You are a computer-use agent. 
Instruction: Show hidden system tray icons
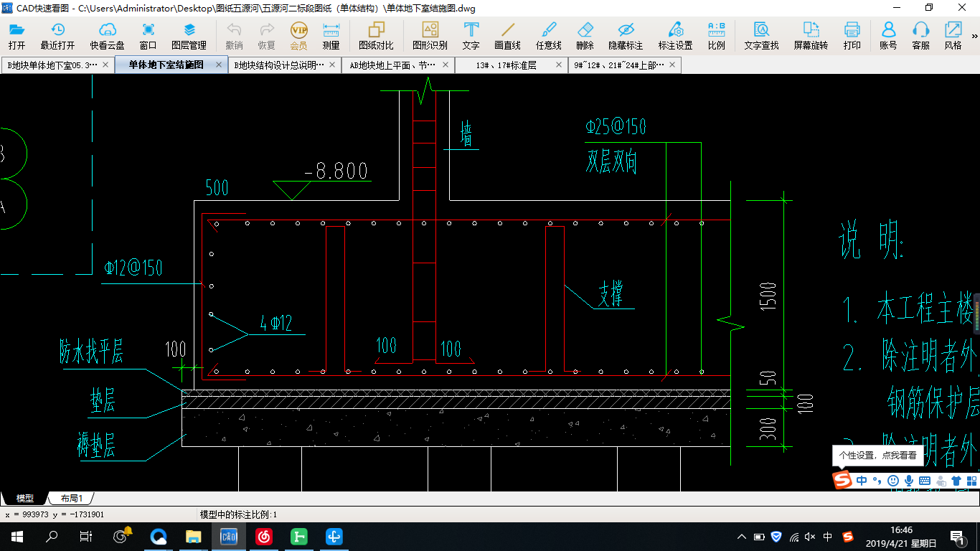[742, 537]
